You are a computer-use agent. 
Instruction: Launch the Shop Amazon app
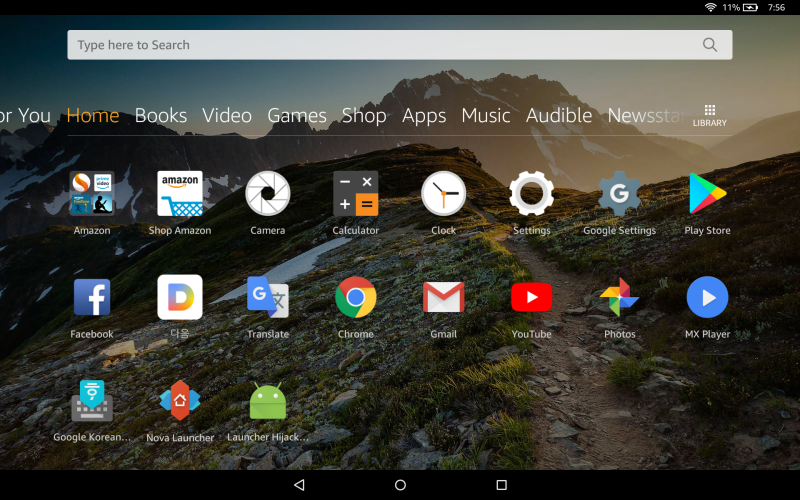180,194
